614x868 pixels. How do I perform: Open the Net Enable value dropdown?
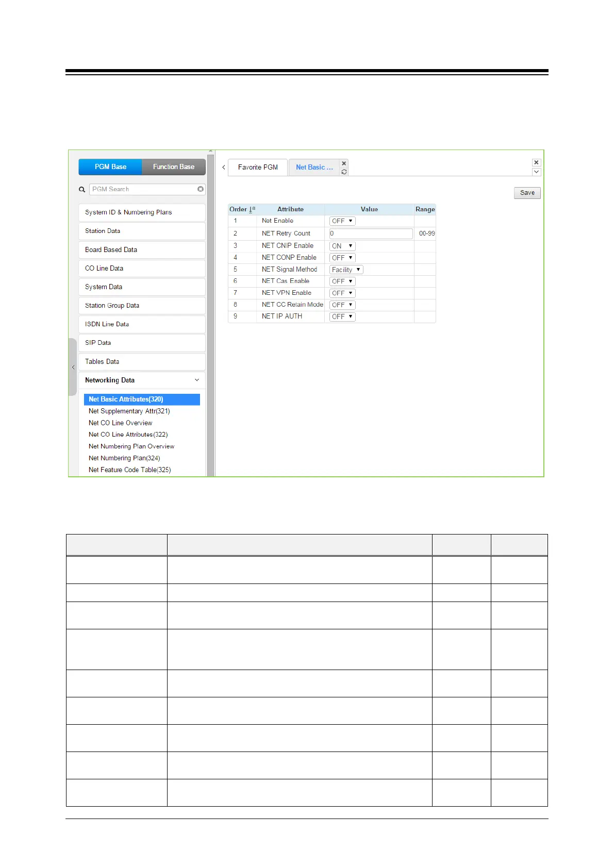(x=342, y=221)
